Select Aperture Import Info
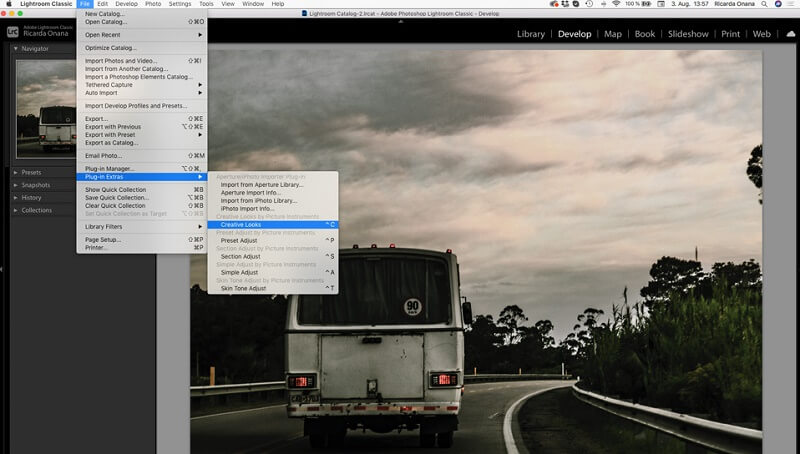 pyautogui.click(x=273, y=193)
